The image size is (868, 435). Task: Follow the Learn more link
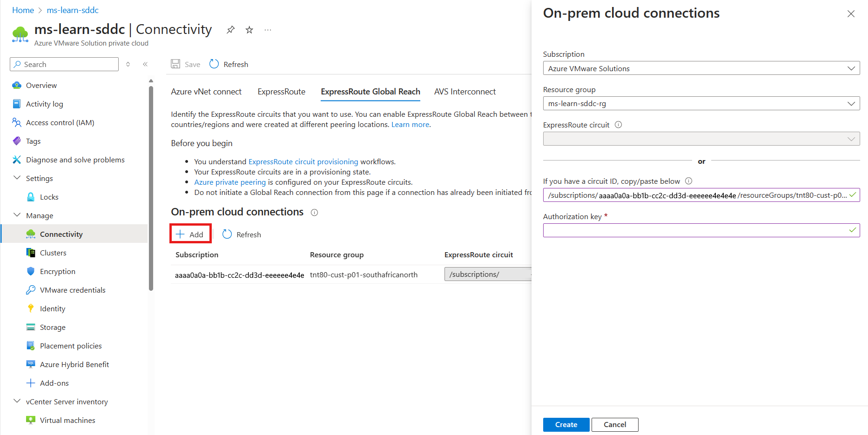coord(410,125)
